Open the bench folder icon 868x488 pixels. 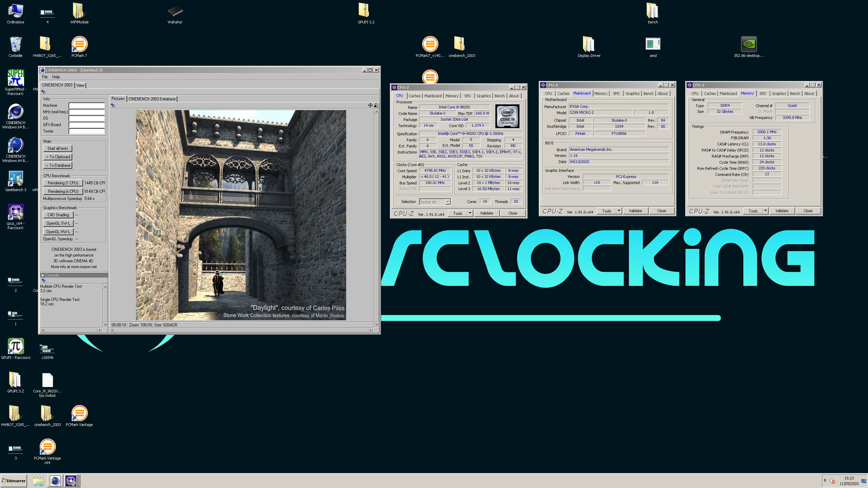(x=653, y=14)
